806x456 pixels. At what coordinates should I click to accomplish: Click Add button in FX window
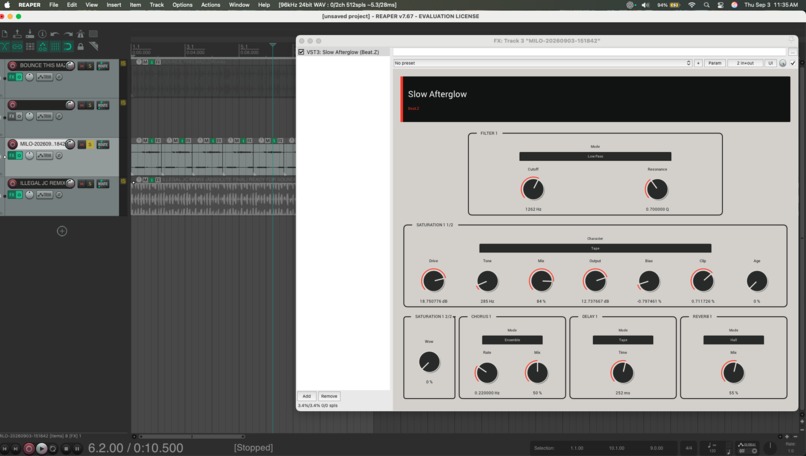point(306,396)
